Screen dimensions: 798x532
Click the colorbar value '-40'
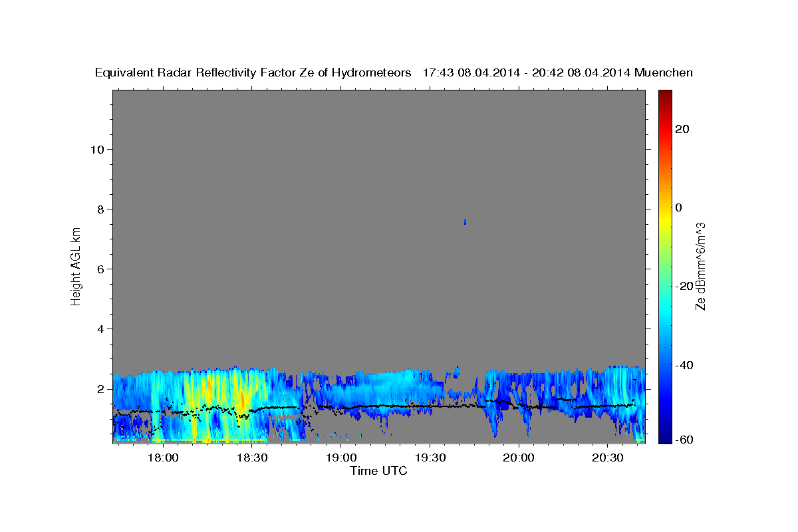(684, 364)
